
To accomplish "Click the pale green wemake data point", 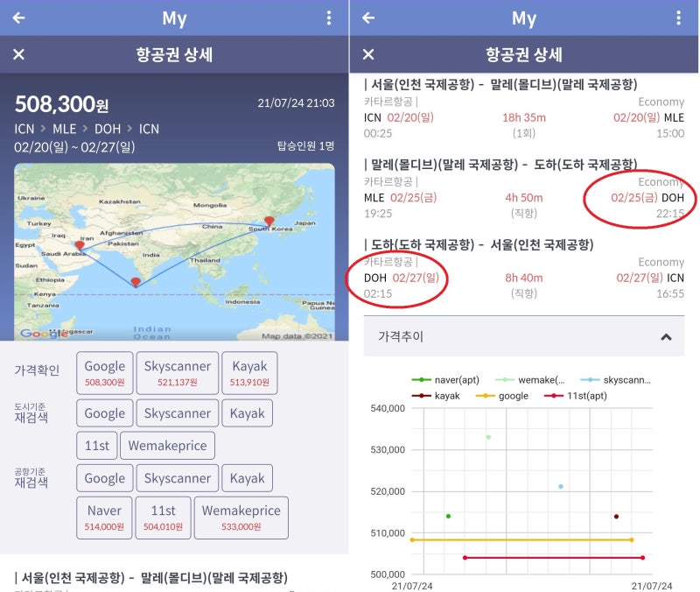I will click(488, 437).
